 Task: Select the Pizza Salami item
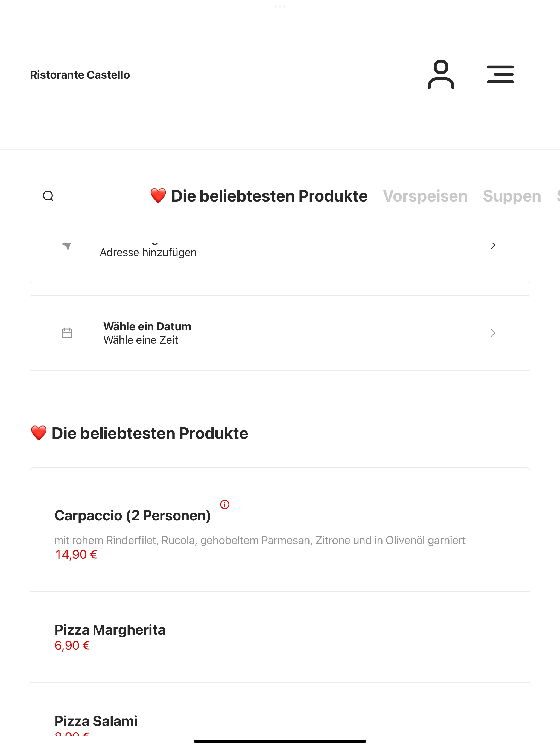pos(280,709)
